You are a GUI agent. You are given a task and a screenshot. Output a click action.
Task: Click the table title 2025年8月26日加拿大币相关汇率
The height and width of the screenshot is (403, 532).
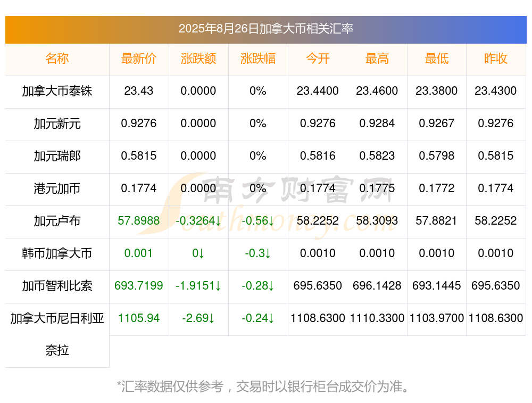click(x=266, y=29)
